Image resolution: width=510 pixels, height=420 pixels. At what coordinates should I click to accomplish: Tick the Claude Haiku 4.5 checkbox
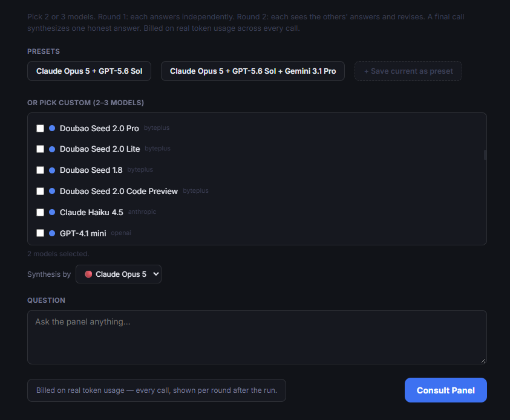[41, 213]
